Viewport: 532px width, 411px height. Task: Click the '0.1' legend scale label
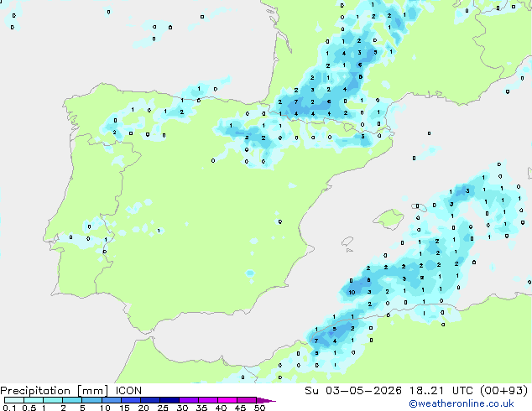click(x=9, y=408)
